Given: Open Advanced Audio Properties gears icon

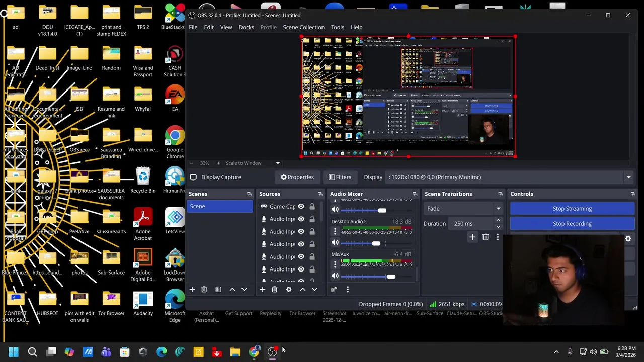Looking at the screenshot, I should 334,289.
